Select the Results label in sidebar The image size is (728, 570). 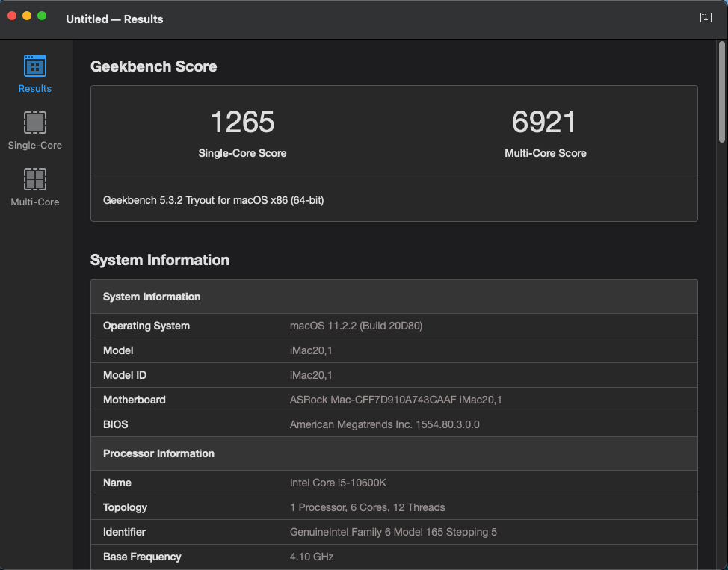click(x=35, y=89)
